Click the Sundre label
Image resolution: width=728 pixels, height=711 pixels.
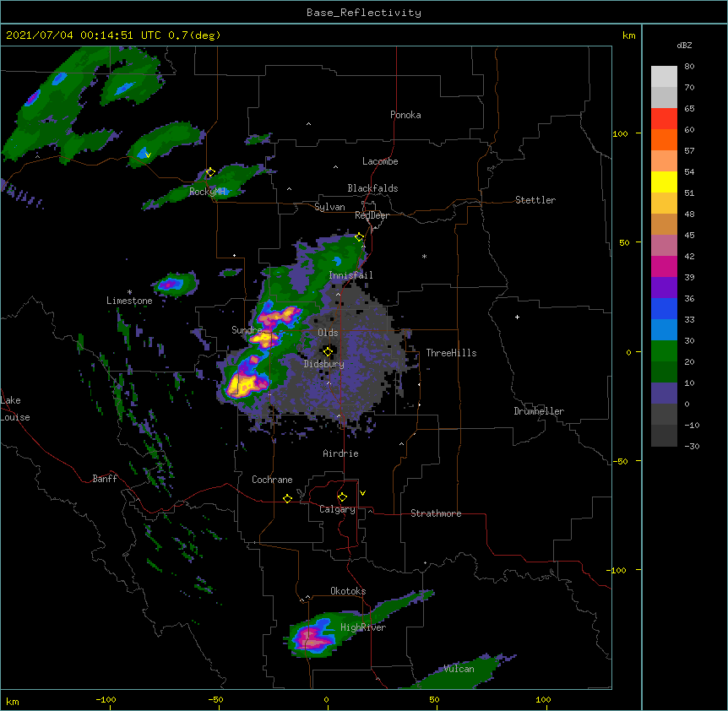247,330
